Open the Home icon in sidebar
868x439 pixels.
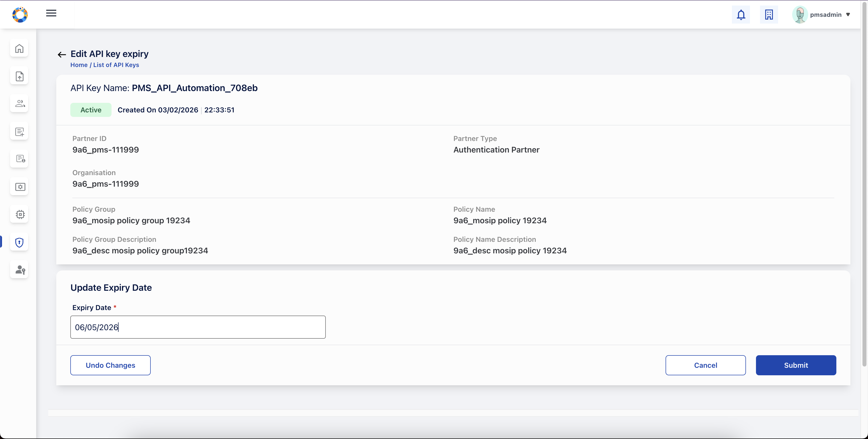click(x=19, y=48)
